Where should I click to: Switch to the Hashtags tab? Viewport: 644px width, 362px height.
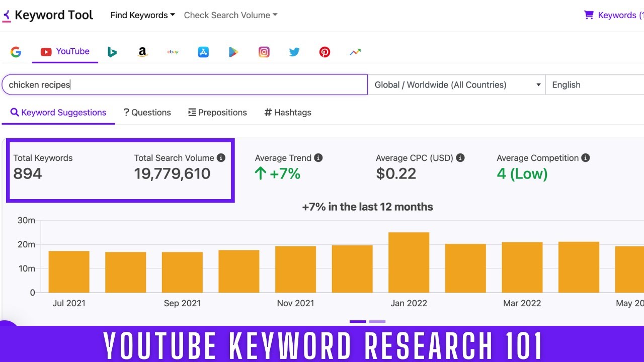(288, 113)
